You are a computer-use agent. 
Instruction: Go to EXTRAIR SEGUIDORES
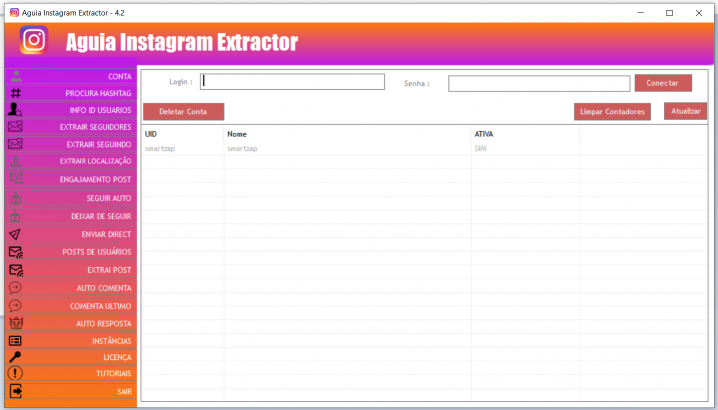click(71, 127)
